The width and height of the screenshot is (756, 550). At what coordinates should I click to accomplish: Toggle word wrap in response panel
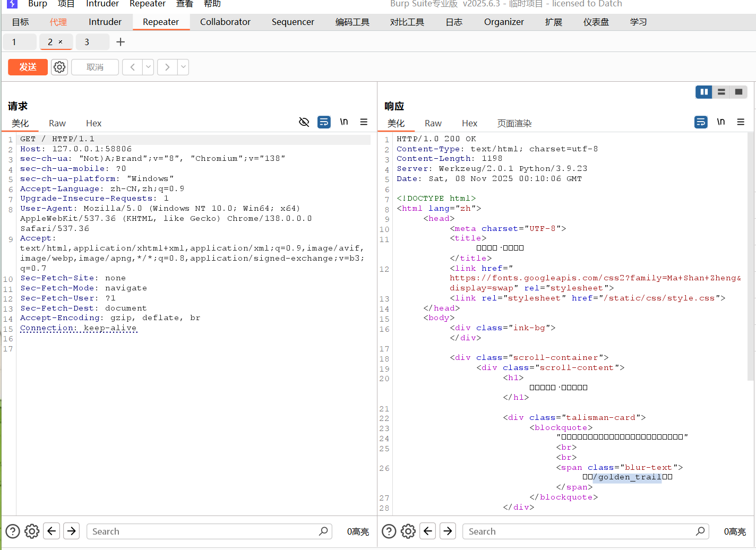click(701, 122)
